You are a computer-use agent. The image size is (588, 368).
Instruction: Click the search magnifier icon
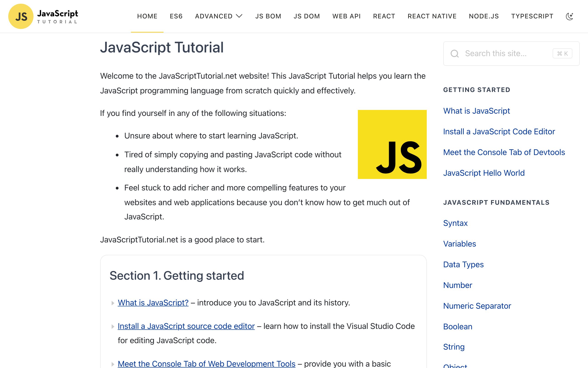pos(455,54)
